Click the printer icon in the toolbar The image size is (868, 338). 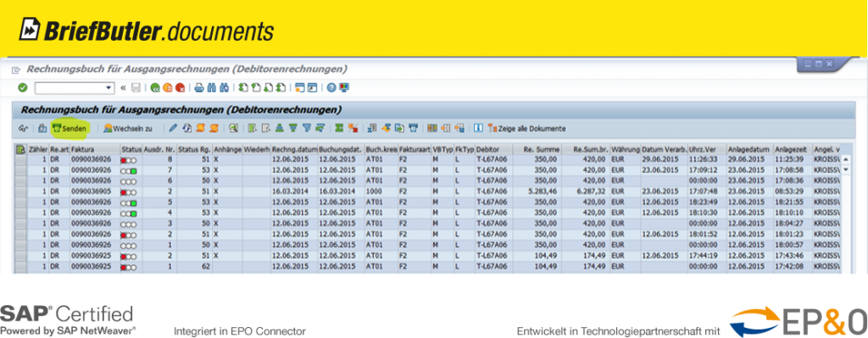coord(199,88)
